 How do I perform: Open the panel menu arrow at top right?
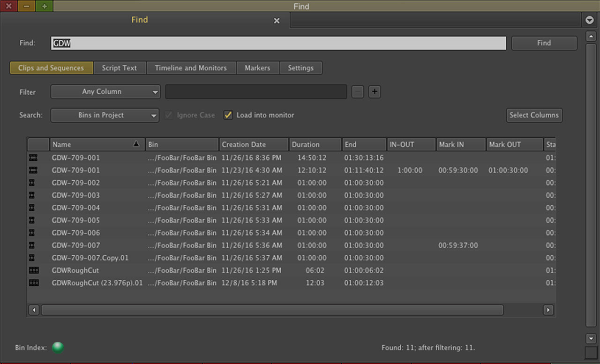[590, 20]
